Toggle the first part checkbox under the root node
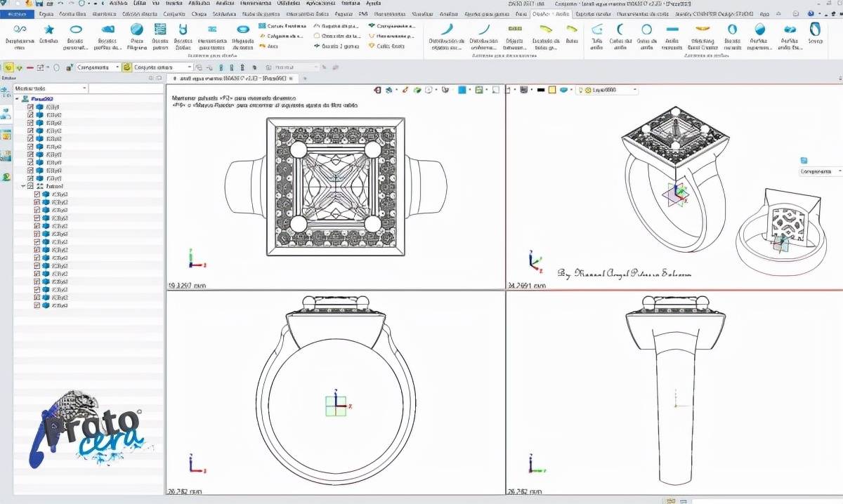 pyautogui.click(x=30, y=107)
